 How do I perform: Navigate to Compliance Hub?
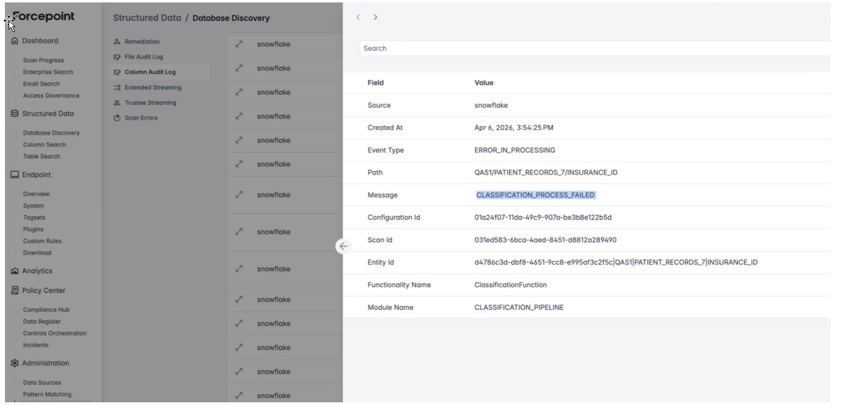coord(46,310)
